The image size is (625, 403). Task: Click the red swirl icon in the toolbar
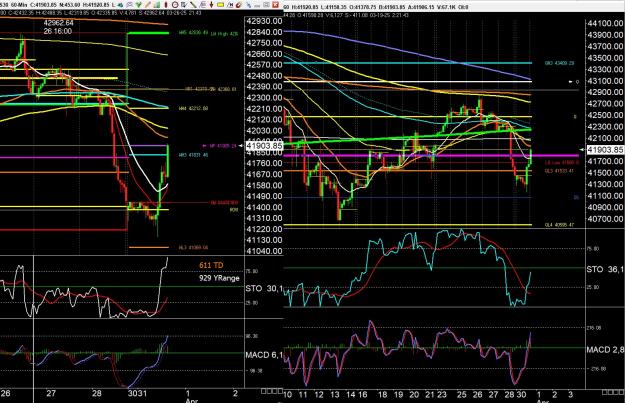pyautogui.click(x=239, y=5)
